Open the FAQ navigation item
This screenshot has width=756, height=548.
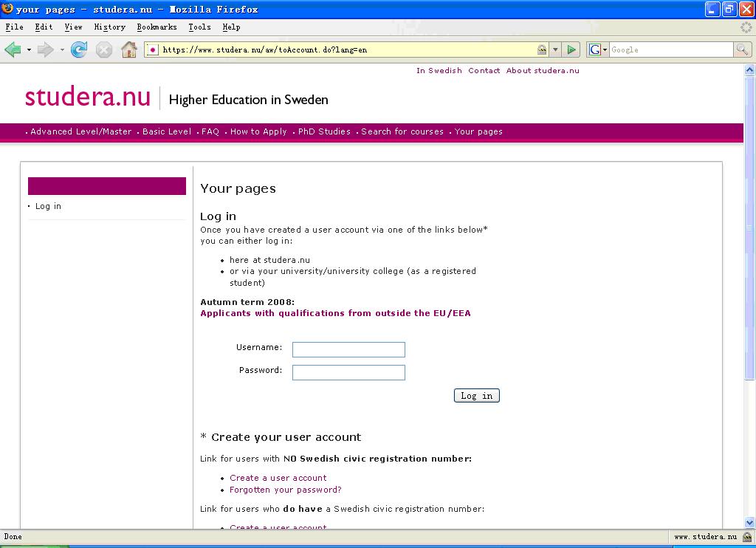[x=210, y=131]
